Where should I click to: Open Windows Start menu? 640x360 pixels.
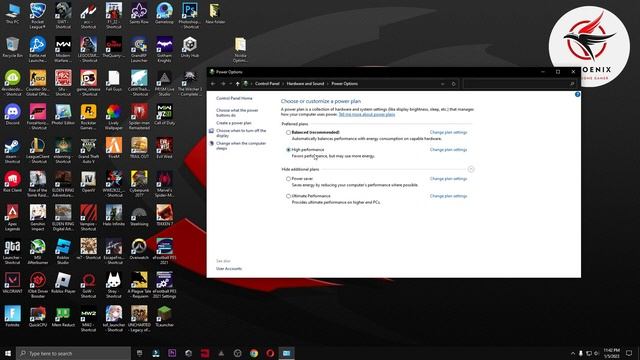[8, 353]
